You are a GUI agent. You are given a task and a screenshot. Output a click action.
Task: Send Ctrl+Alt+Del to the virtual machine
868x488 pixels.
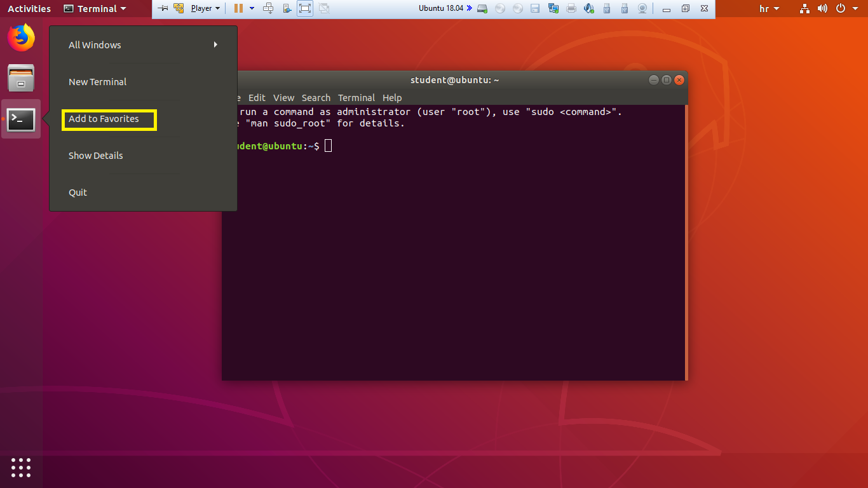tap(268, 8)
